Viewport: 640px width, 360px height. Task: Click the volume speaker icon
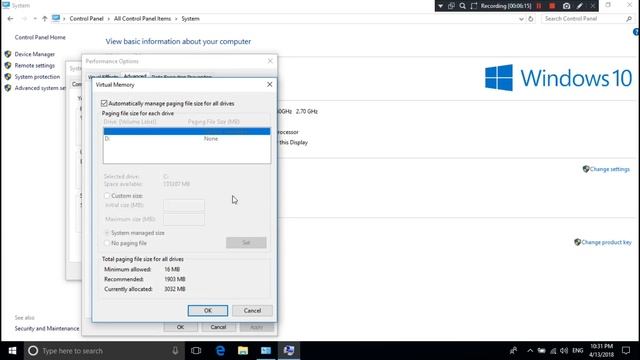(x=564, y=351)
